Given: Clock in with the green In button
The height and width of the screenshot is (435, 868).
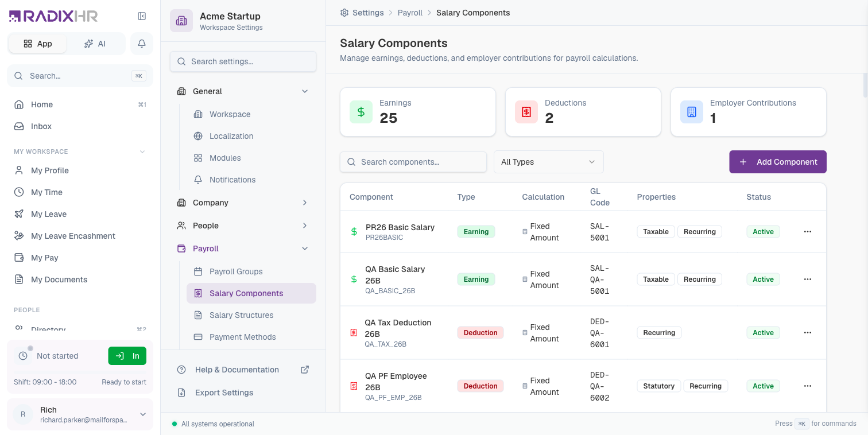Looking at the screenshot, I should point(127,356).
